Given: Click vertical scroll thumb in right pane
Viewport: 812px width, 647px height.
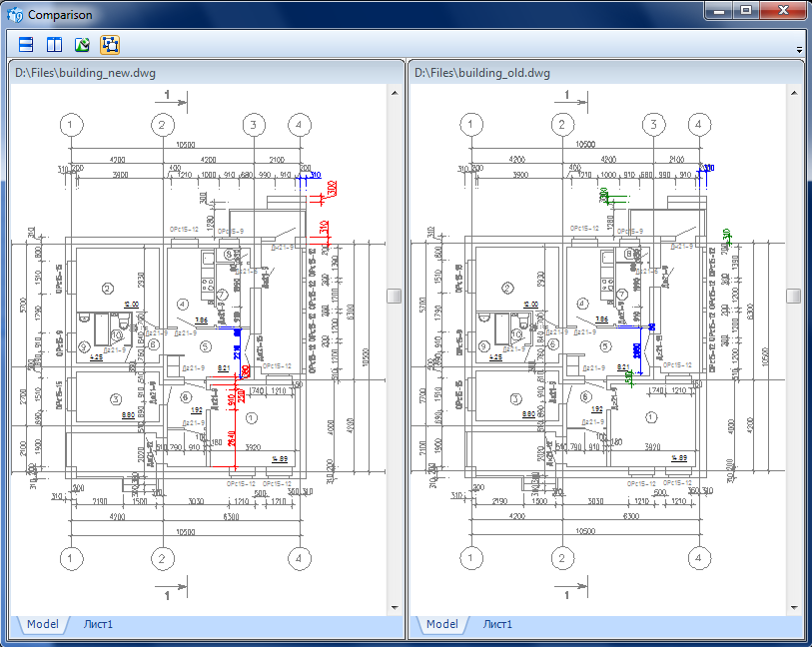Looking at the screenshot, I should click(793, 296).
